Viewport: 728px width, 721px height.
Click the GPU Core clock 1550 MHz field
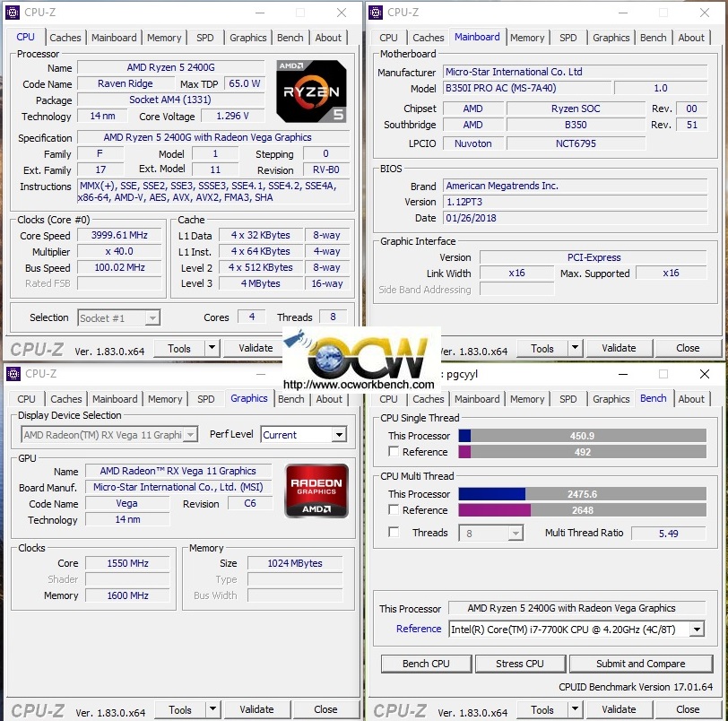pyautogui.click(x=127, y=563)
